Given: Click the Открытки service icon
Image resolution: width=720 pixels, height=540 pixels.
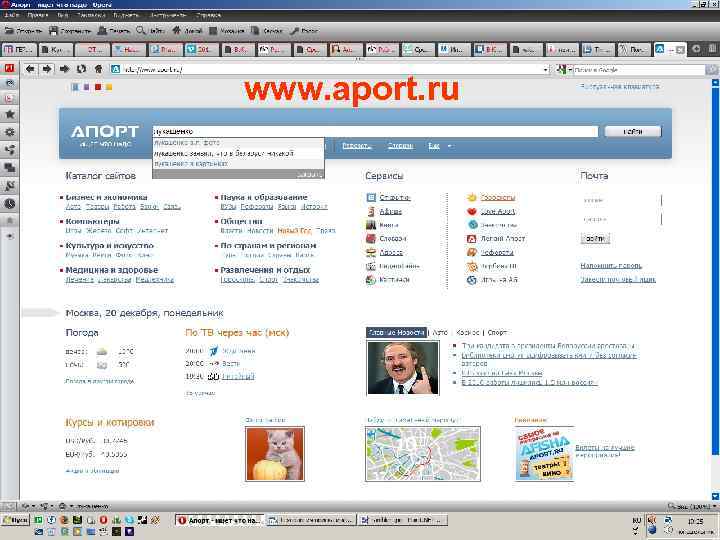Looking at the screenshot, I should [371, 197].
